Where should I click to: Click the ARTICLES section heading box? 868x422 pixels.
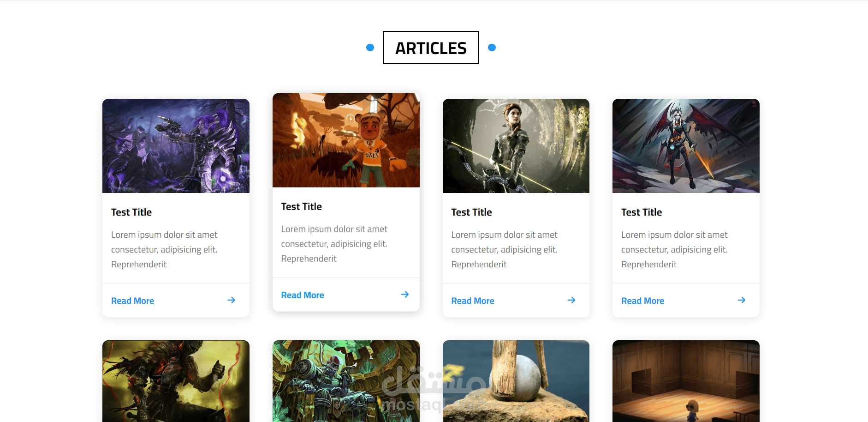click(431, 48)
